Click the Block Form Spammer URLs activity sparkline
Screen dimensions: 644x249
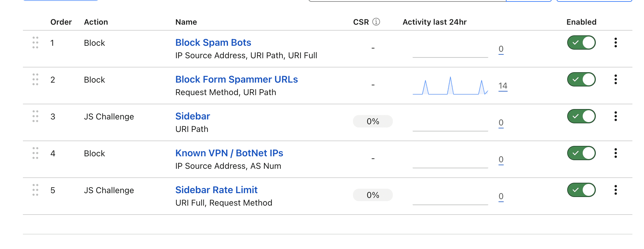(x=450, y=86)
